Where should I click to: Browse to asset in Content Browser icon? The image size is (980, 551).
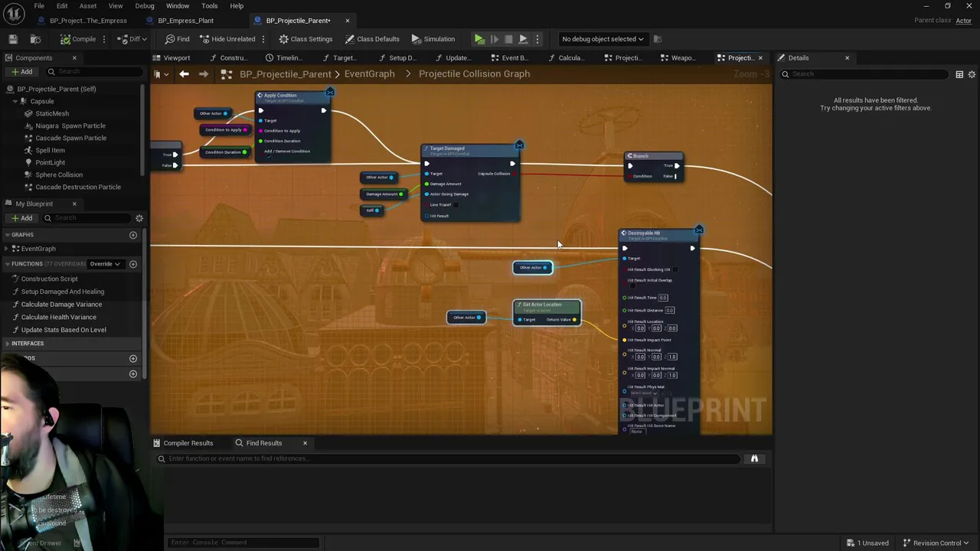(x=35, y=39)
